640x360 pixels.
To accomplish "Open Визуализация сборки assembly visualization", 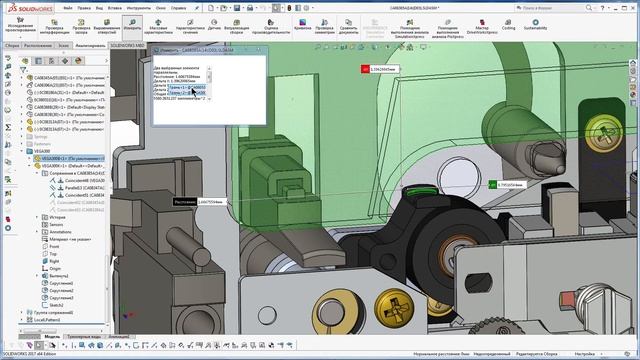I will [236, 27].
